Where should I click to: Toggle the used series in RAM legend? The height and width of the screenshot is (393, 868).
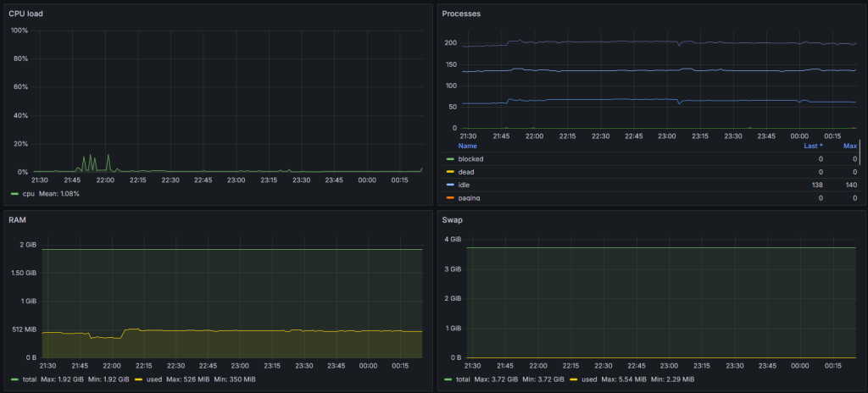(153, 379)
